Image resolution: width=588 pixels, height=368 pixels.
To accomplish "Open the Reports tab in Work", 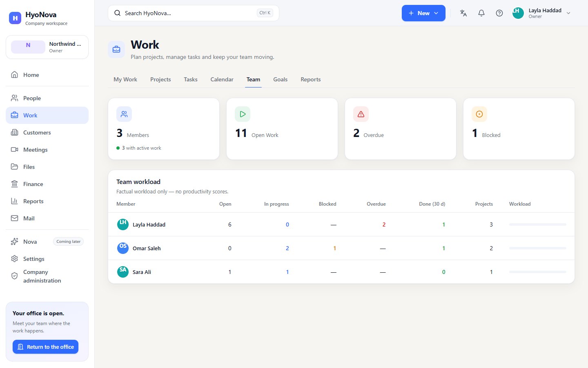I will click(x=311, y=79).
